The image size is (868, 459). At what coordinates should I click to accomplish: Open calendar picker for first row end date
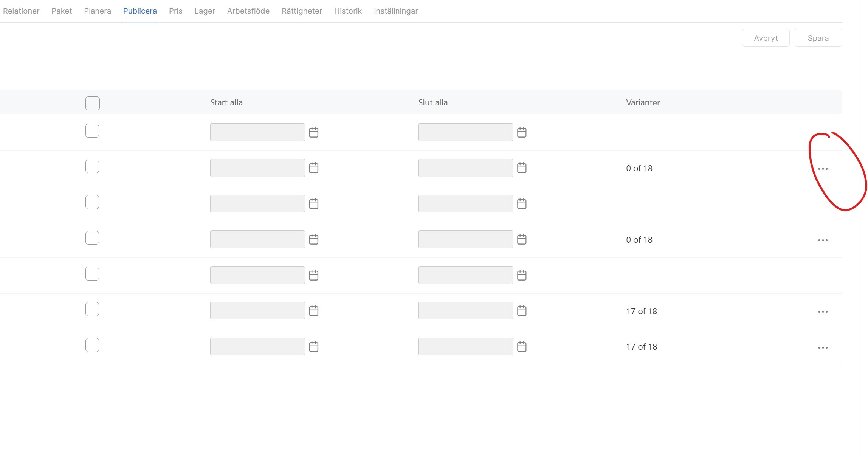pos(522,132)
